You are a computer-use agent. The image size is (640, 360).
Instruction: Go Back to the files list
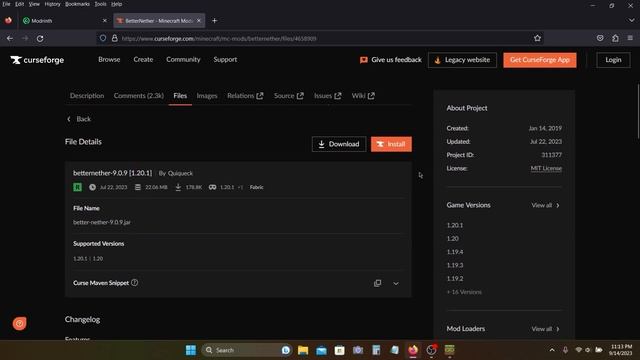pos(79,119)
